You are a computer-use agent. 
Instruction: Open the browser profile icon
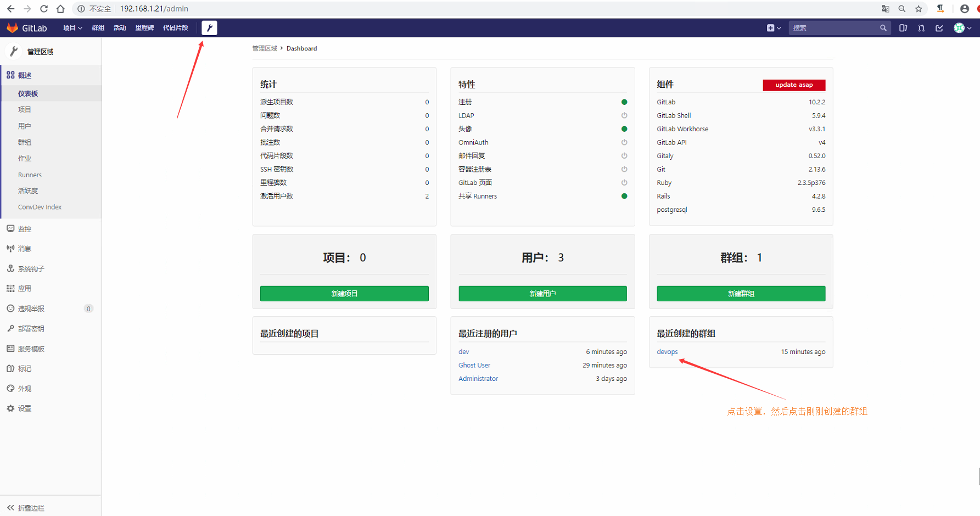964,9
